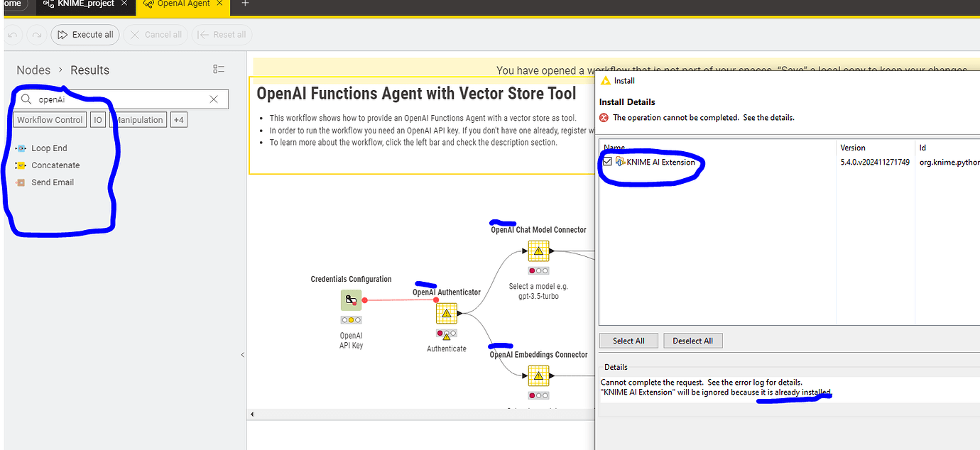Select the OpenAI Chat Model Connector node icon
This screenshot has width=980, height=450.
click(x=538, y=251)
